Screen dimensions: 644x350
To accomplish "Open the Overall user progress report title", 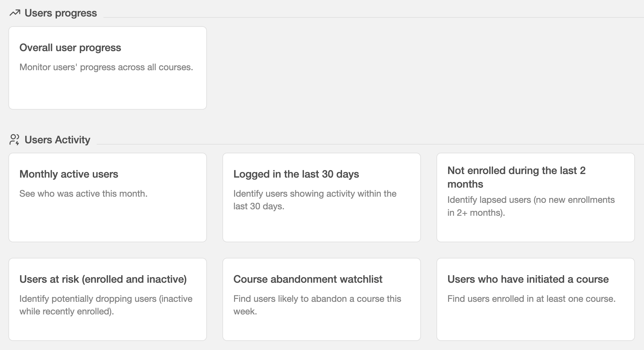I will tap(70, 48).
